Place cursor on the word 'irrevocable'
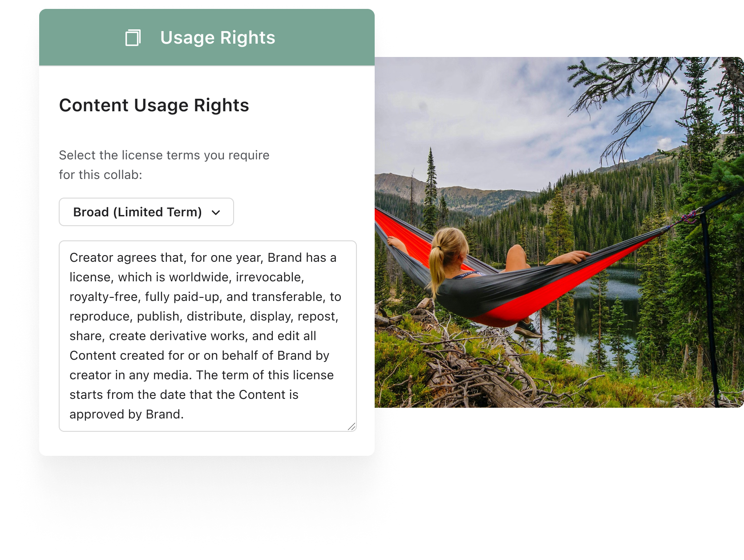Screen dimensions: 744x560 click(269, 277)
